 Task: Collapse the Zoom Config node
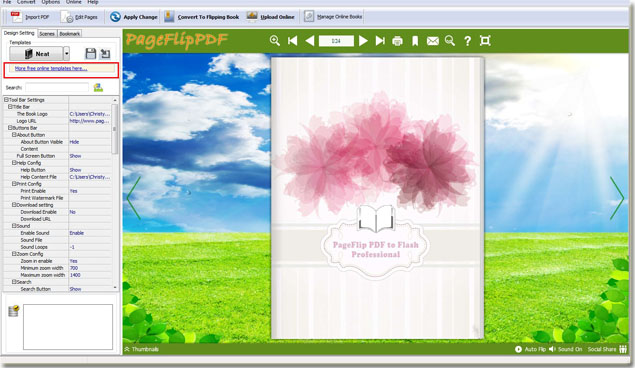[x=14, y=254]
